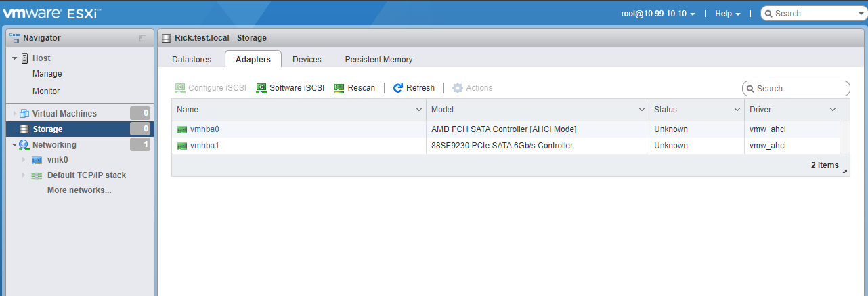The image size is (868, 296).
Task: Open the Help dropdown menu
Action: coord(727,14)
